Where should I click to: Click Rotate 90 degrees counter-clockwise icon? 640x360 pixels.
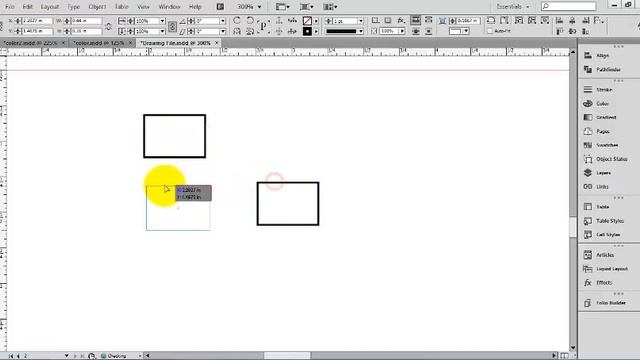tap(250, 20)
